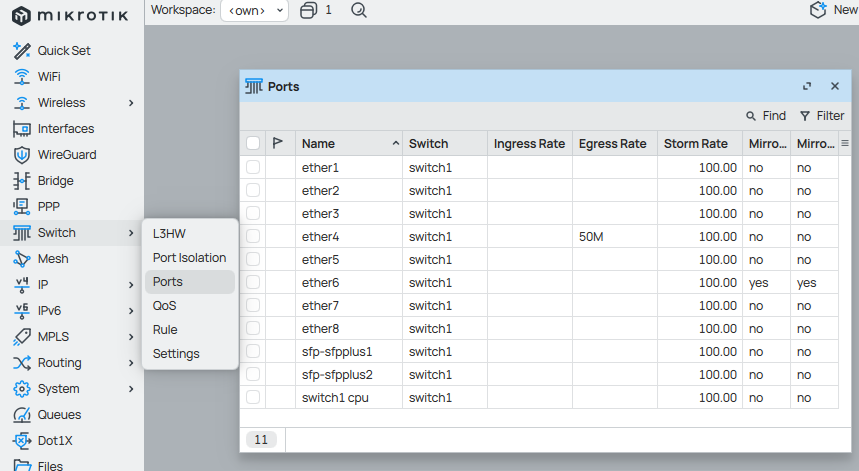Screen dimensions: 859x471
Task: Select the Bridge icon in sidebar
Action: click(x=21, y=181)
